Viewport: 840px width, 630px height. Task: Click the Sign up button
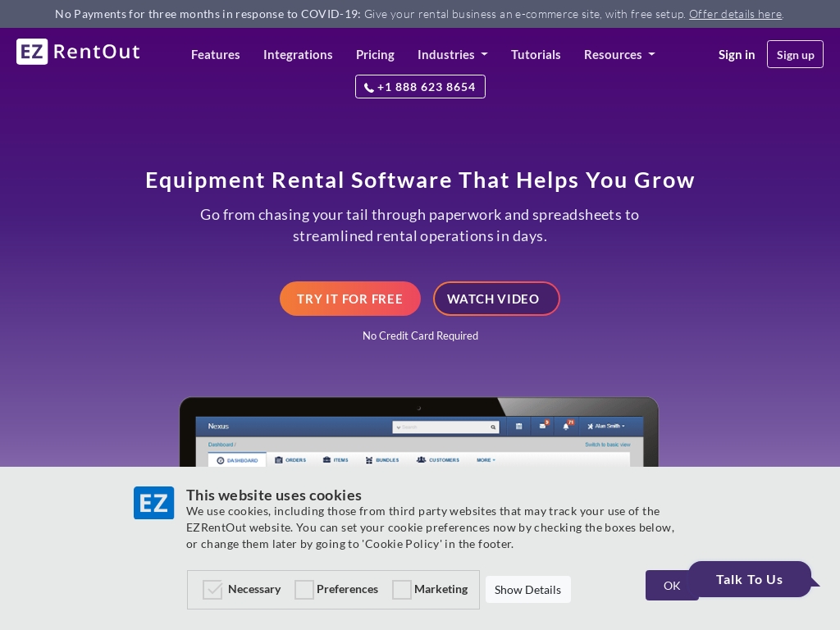(795, 55)
